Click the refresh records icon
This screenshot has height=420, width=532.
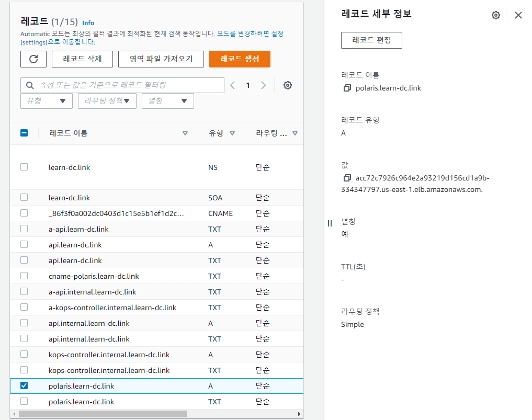pyautogui.click(x=33, y=59)
